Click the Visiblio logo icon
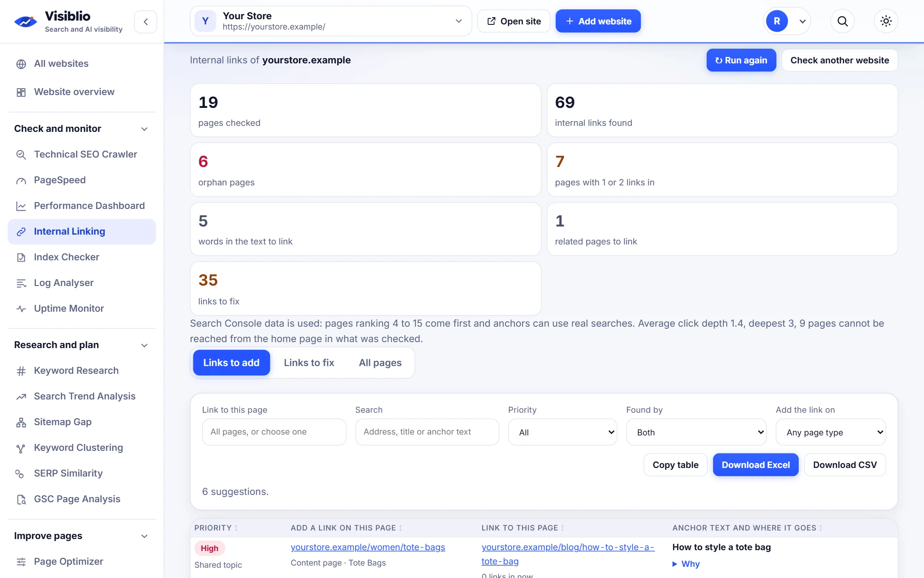The width and height of the screenshot is (924, 578). (x=26, y=21)
